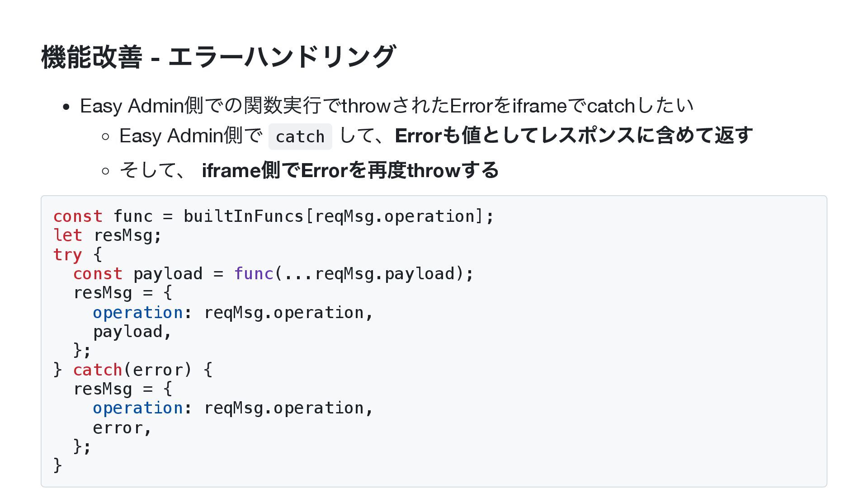
Task: Click the purple func call in the code
Action: pyautogui.click(x=254, y=273)
